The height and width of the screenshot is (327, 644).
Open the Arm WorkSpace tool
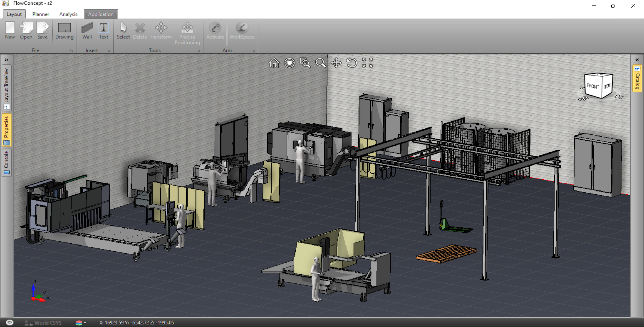pos(242,31)
